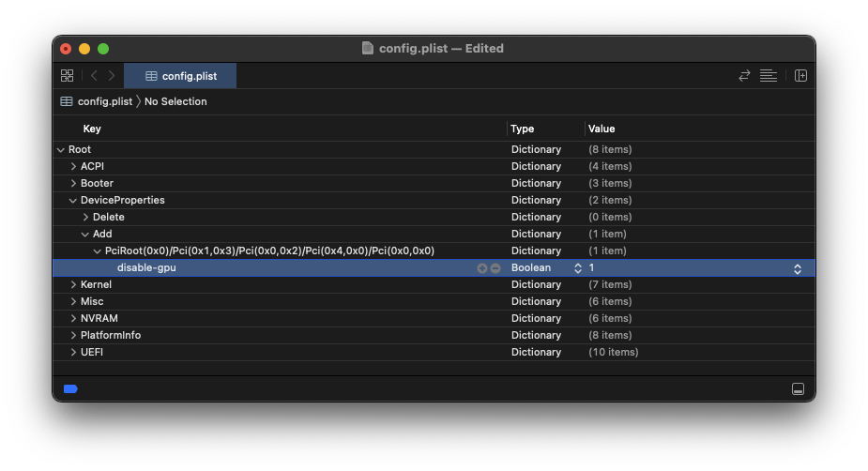
Task: Expand the Kernel dictionary
Action: (x=73, y=285)
